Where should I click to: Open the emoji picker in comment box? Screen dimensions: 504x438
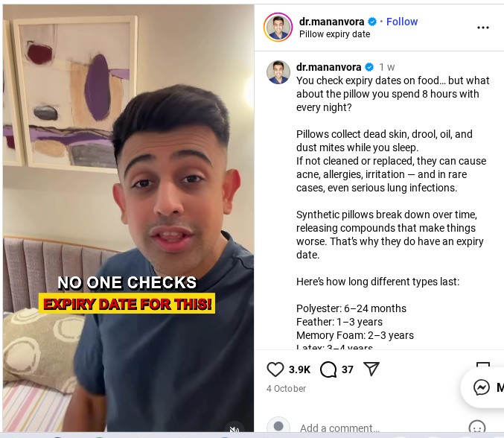click(477, 428)
